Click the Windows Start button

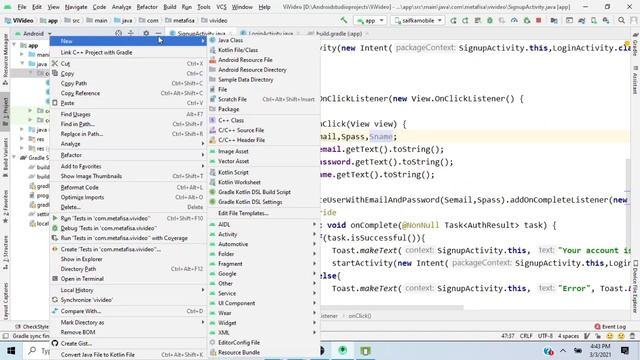click(x=11, y=351)
